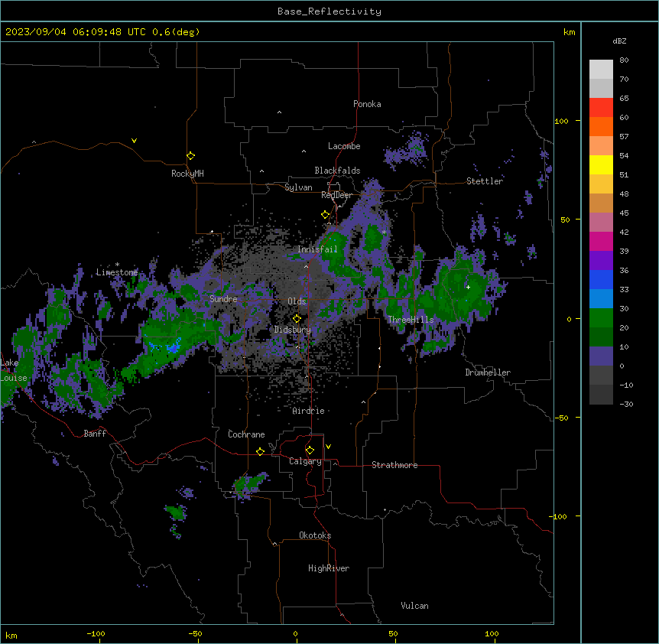This screenshot has height=644, width=659.
Task: Click the 80 value on the dBZ legend
Action: (624, 60)
